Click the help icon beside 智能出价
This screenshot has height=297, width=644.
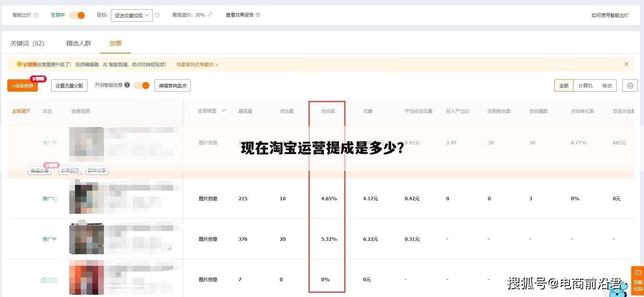click(36, 15)
